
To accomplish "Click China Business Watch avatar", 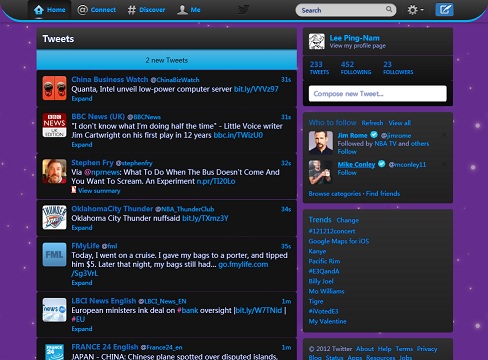I will [54, 88].
